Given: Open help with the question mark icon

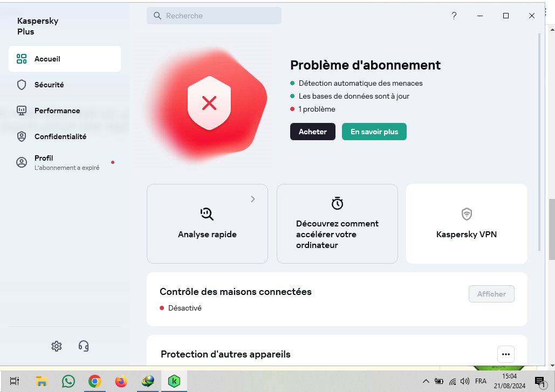Looking at the screenshot, I should tap(454, 16).
